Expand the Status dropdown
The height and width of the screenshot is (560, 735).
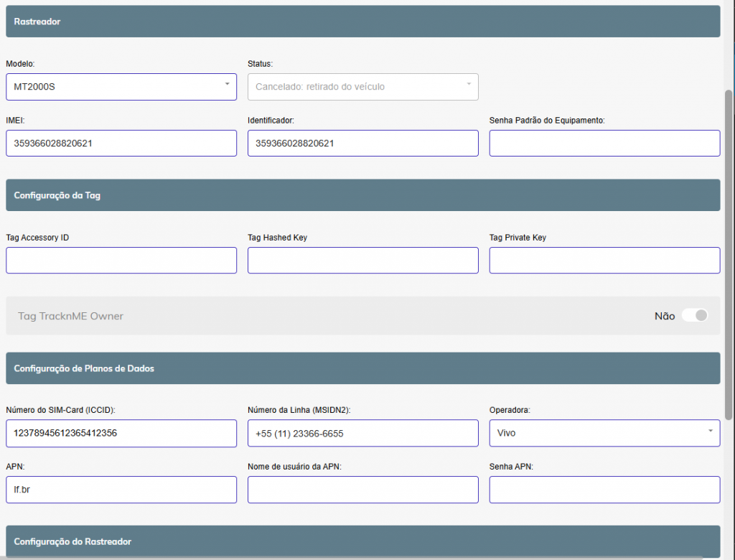pos(362,87)
